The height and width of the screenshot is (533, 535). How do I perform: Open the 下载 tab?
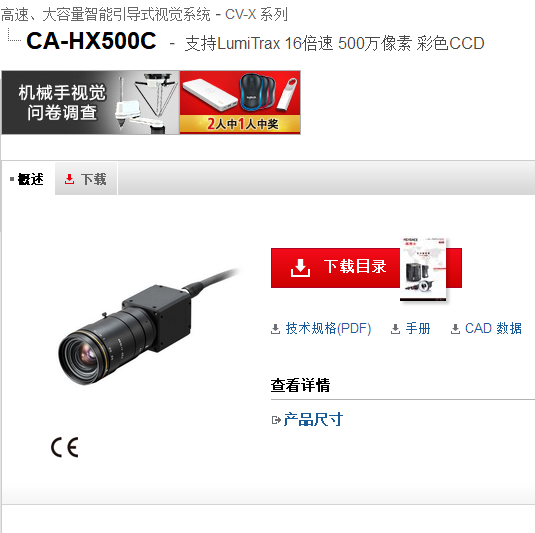pos(86,179)
